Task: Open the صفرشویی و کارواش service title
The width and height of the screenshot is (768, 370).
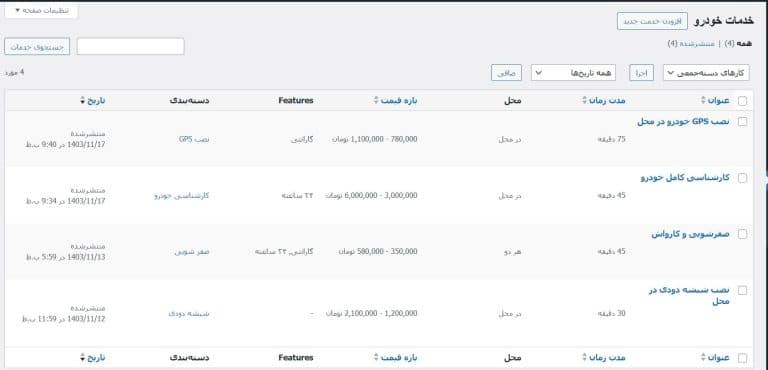Action: coord(691,234)
